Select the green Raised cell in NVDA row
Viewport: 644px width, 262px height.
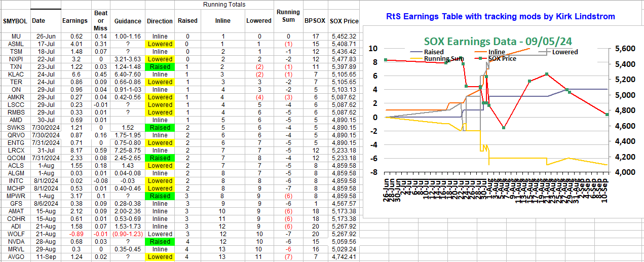160,242
